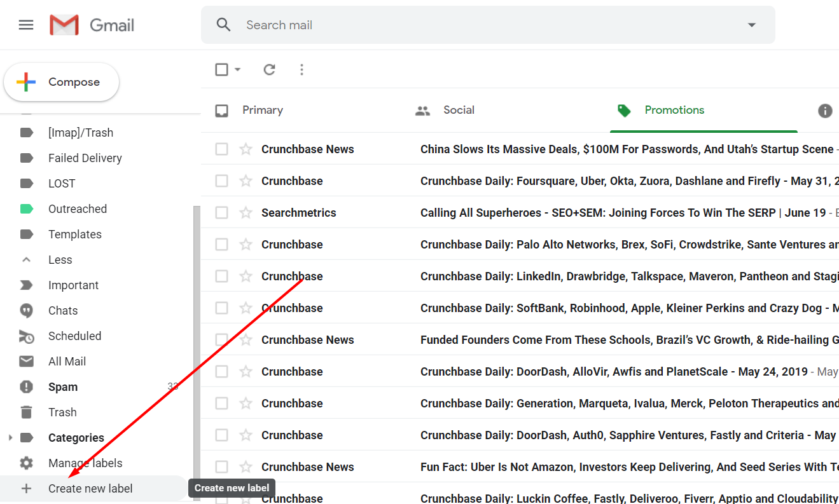Star the China Slows Its Massive Deals email
The image size is (839, 504).
click(246, 149)
